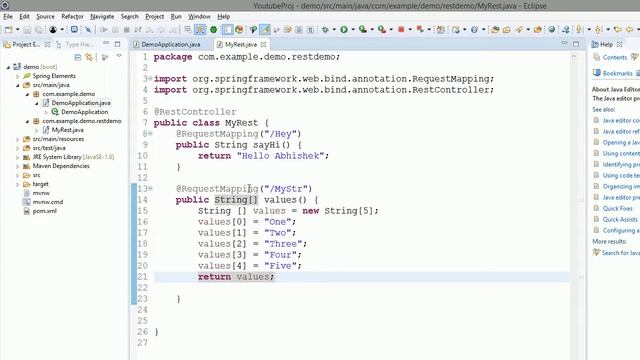Image resolution: width=640 pixels, height=360 pixels.
Task: Click the green circle toolbar icon
Action: tap(213, 29)
